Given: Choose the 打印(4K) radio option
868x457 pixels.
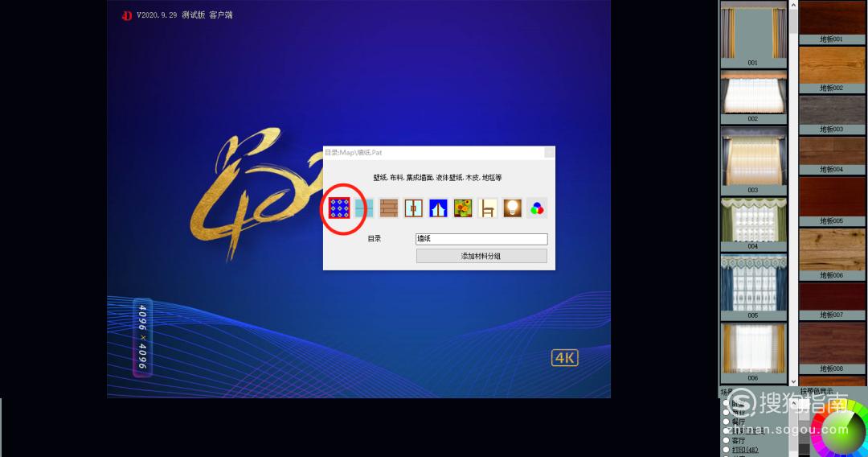Looking at the screenshot, I should pyautogui.click(x=727, y=450).
